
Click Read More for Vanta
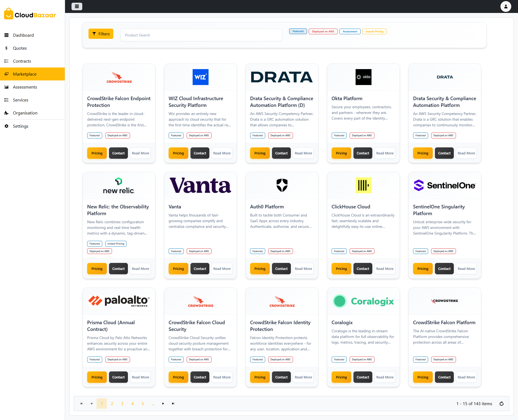click(222, 269)
